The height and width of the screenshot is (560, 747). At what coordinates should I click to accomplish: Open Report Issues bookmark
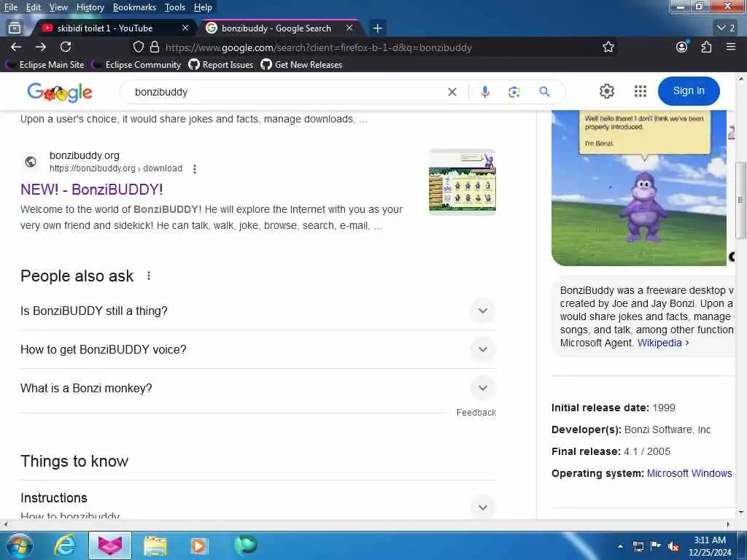(x=221, y=65)
